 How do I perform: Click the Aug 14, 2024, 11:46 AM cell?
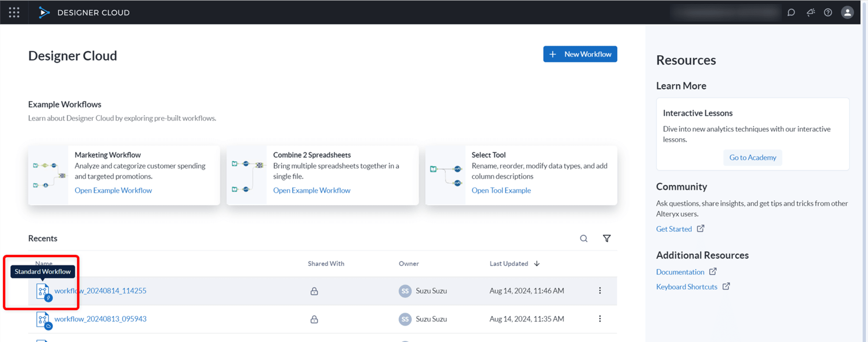click(x=527, y=291)
